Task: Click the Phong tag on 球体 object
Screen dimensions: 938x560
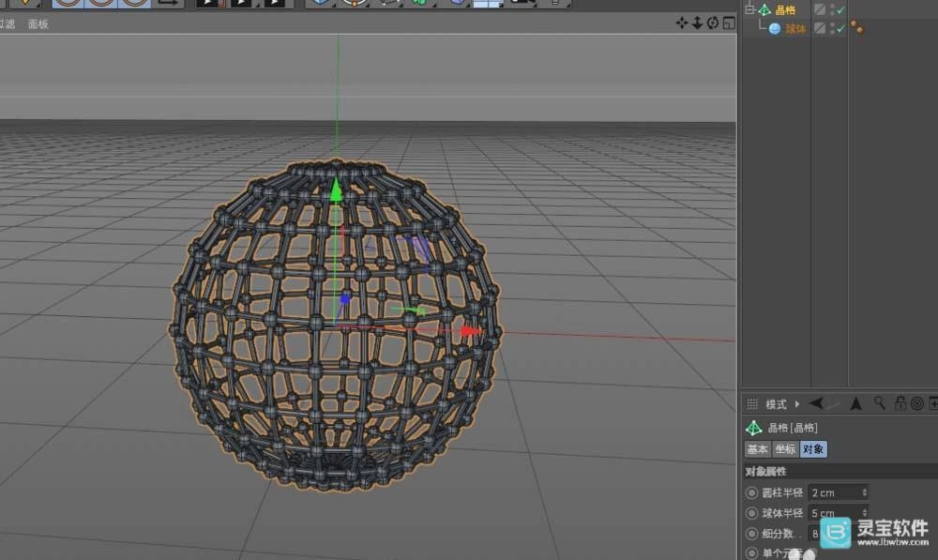Action: 857,28
